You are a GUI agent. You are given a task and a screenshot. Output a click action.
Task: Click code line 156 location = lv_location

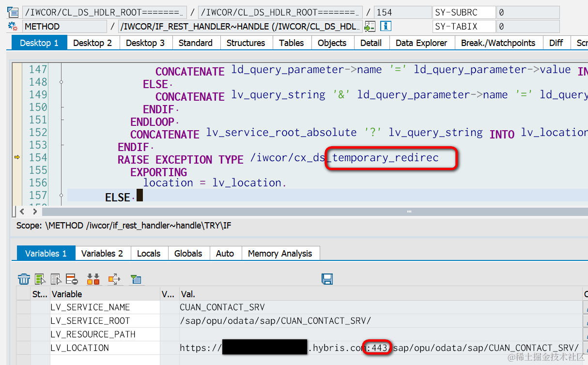click(215, 182)
